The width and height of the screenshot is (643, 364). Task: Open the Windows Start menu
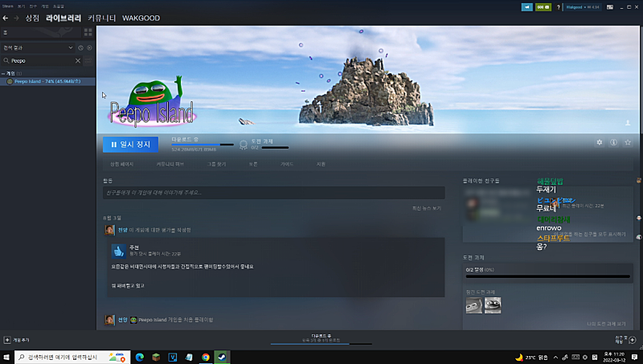pyautogui.click(x=6, y=357)
